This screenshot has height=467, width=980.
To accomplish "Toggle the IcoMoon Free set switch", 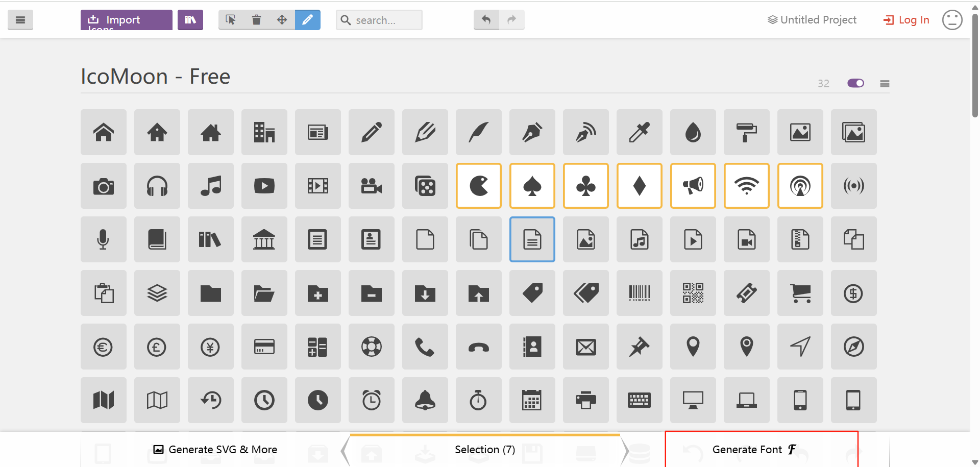I will pos(855,83).
